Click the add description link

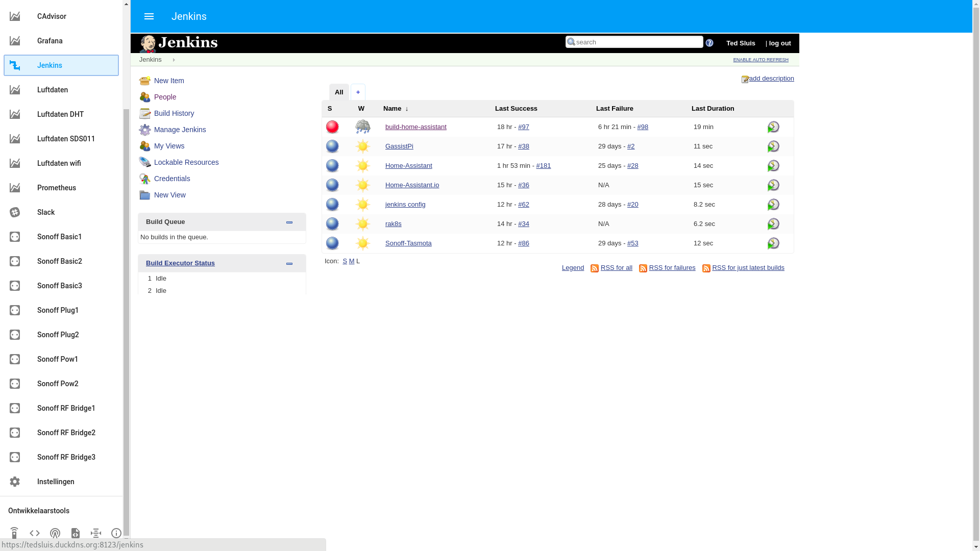tap(771, 79)
